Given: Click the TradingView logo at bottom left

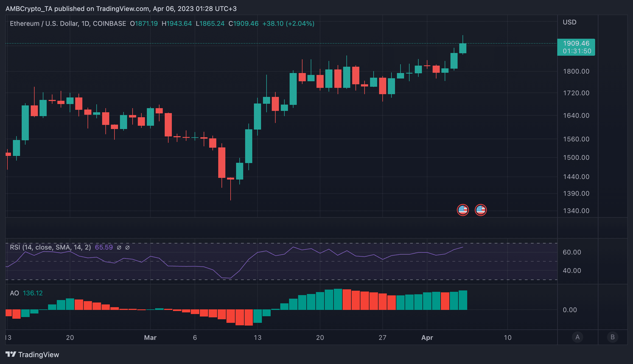Looking at the screenshot, I should point(11,354).
